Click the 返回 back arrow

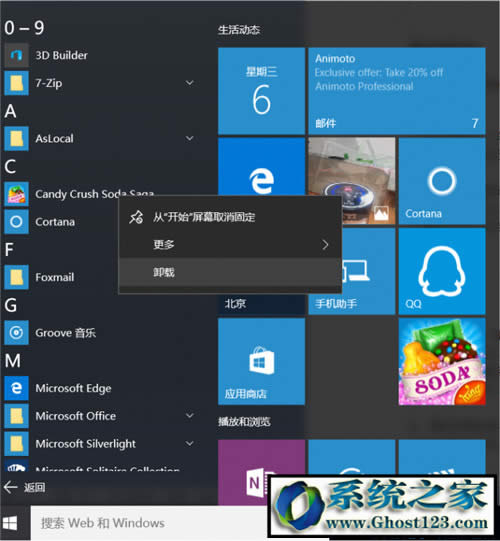click(10, 487)
